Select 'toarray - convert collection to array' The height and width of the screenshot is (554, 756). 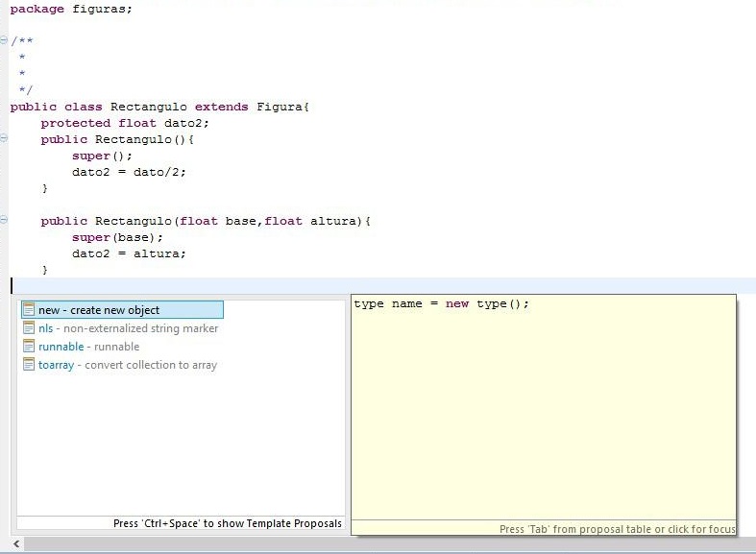click(127, 365)
